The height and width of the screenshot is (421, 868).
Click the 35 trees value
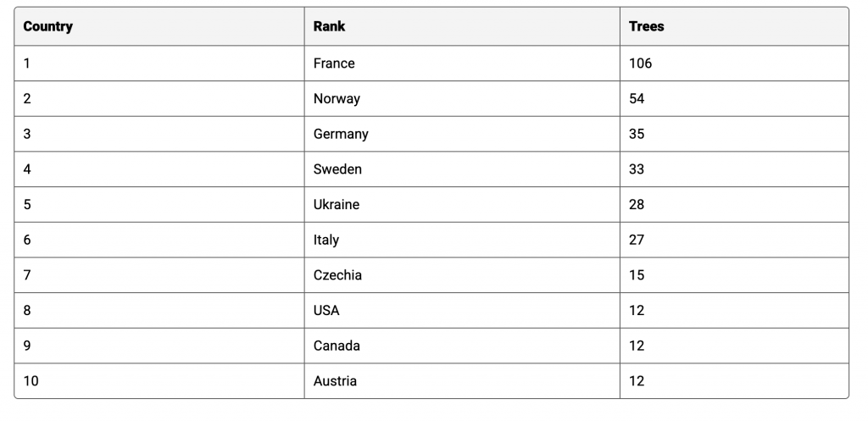(x=637, y=134)
